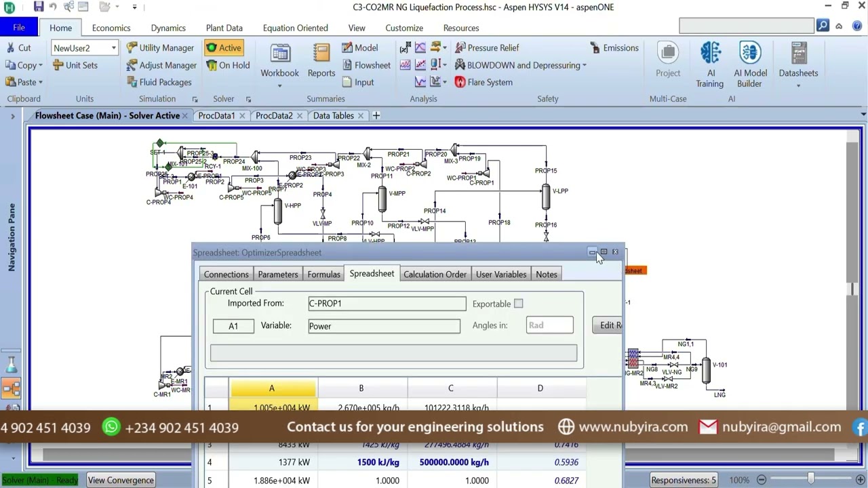868x488 pixels.
Task: Open the Plant Data ribbon tab
Action: tap(224, 28)
